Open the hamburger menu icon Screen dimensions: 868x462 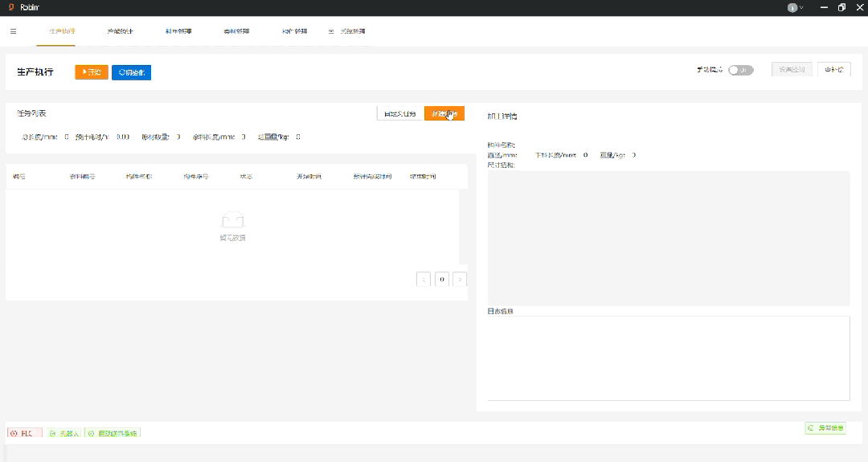13,31
